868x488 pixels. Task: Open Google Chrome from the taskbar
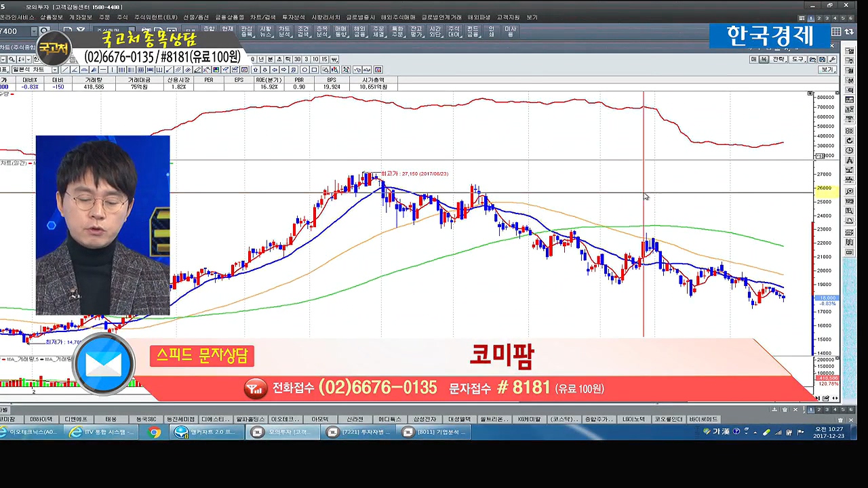coord(155,432)
